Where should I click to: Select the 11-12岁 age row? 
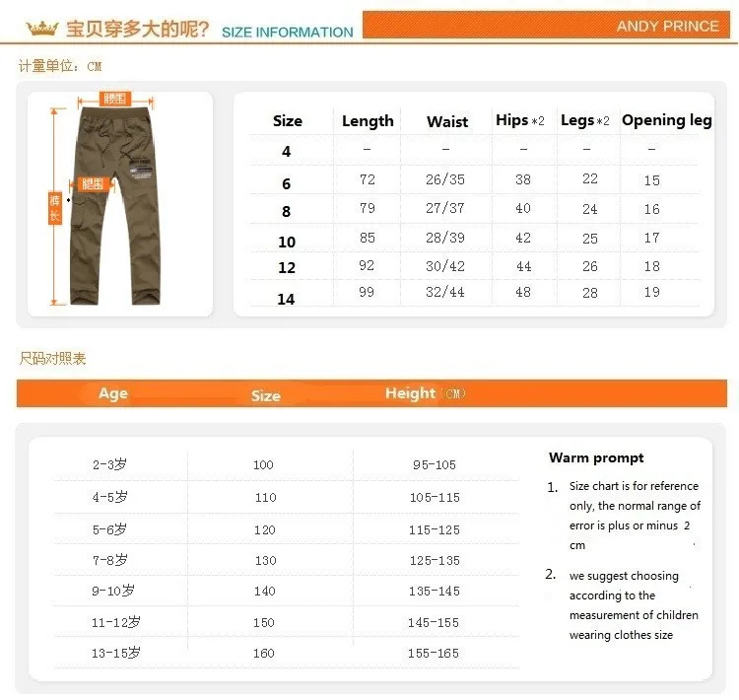click(116, 623)
